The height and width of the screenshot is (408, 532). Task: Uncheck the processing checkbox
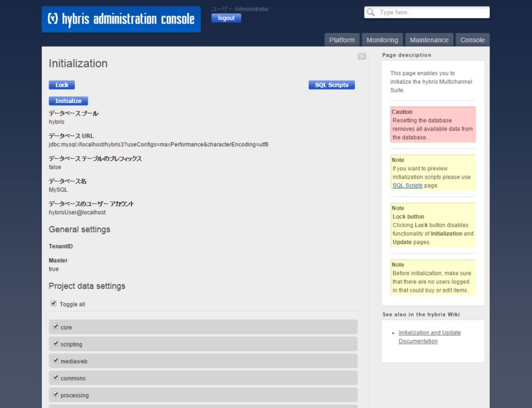pos(56,394)
